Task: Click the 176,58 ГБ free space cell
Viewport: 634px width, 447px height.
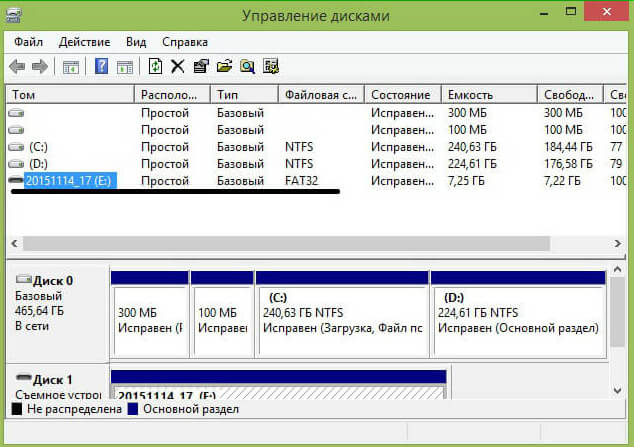Action: point(568,164)
